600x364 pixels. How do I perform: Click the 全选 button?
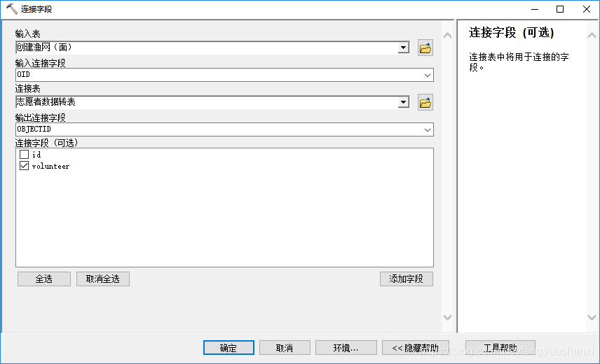point(44,279)
